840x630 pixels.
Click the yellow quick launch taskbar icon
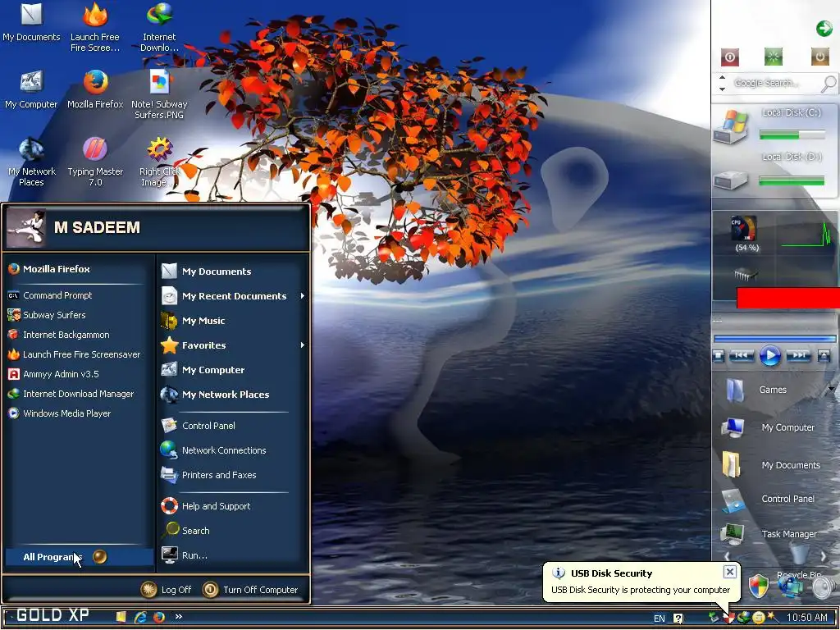click(x=121, y=617)
